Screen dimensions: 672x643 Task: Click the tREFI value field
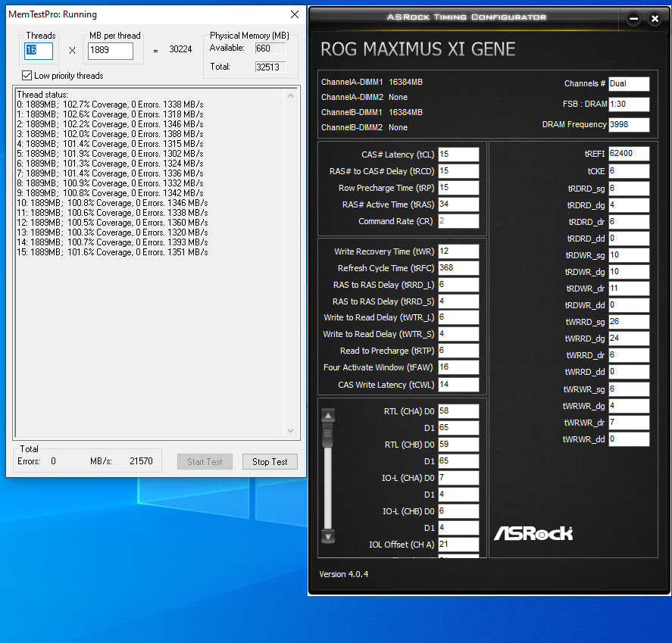(x=629, y=154)
